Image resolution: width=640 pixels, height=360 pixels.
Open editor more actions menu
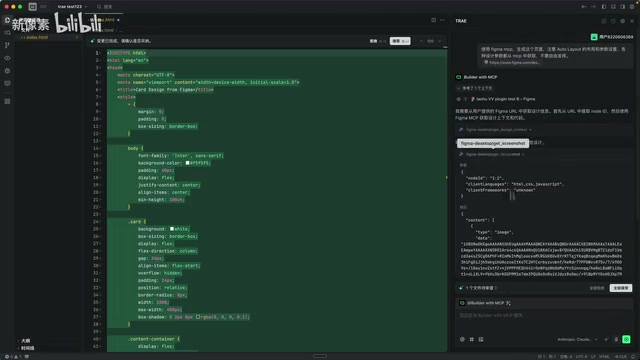coord(442,20)
